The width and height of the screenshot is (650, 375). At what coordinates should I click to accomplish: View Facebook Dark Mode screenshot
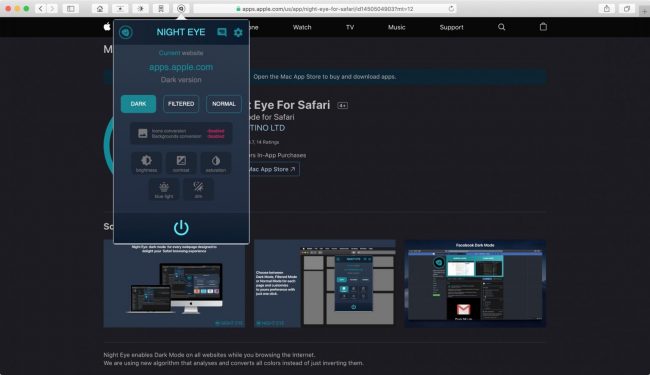pos(475,283)
